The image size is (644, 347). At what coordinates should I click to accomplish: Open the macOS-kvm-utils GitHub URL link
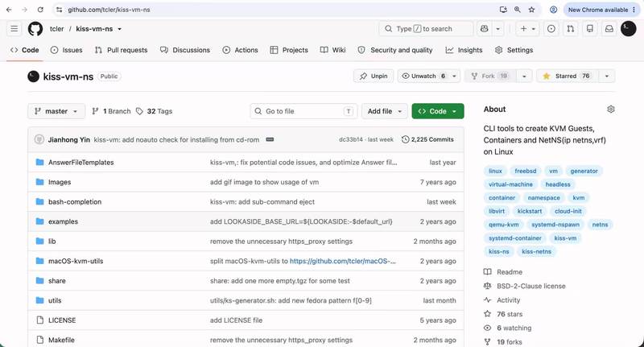coord(343,261)
